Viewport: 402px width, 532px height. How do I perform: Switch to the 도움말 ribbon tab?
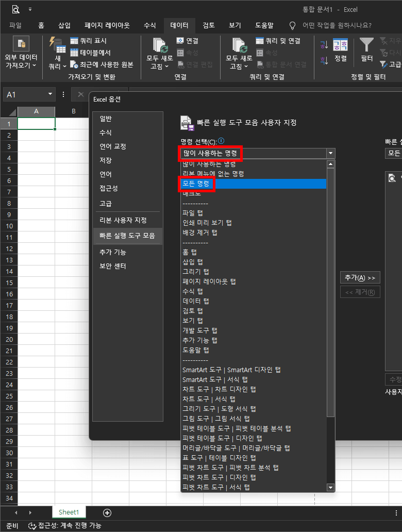click(x=264, y=25)
